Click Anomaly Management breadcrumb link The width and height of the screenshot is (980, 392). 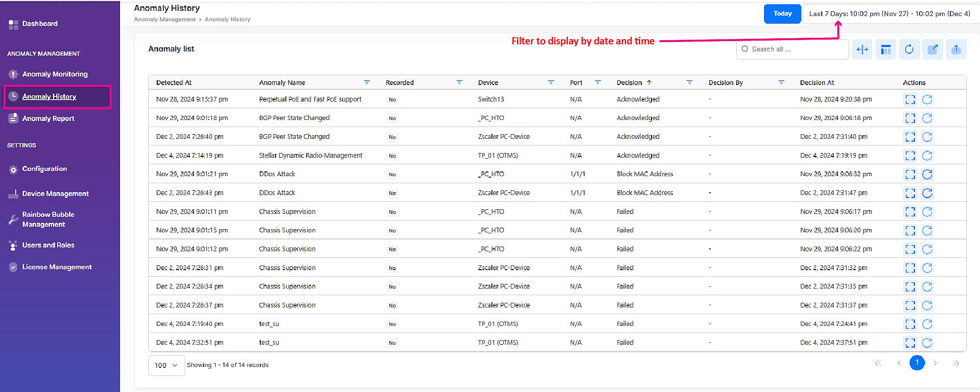(x=164, y=19)
